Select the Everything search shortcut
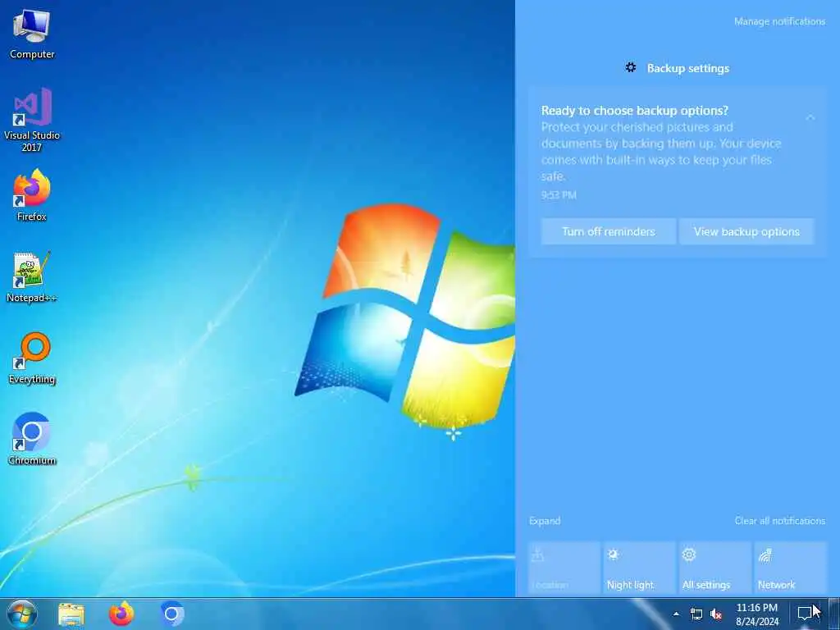Image resolution: width=840 pixels, height=630 pixels. (32, 358)
